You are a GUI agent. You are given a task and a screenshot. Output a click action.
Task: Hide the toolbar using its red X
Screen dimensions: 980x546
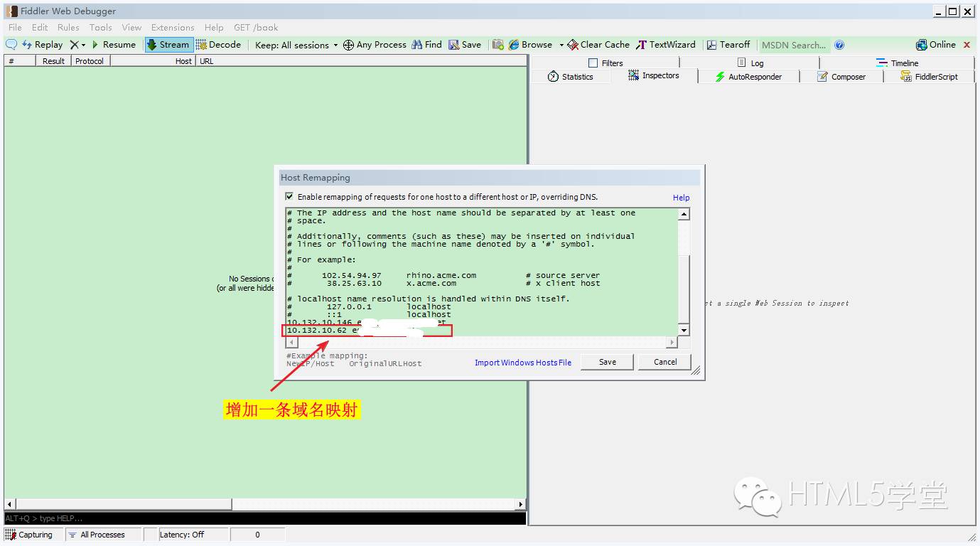click(966, 45)
